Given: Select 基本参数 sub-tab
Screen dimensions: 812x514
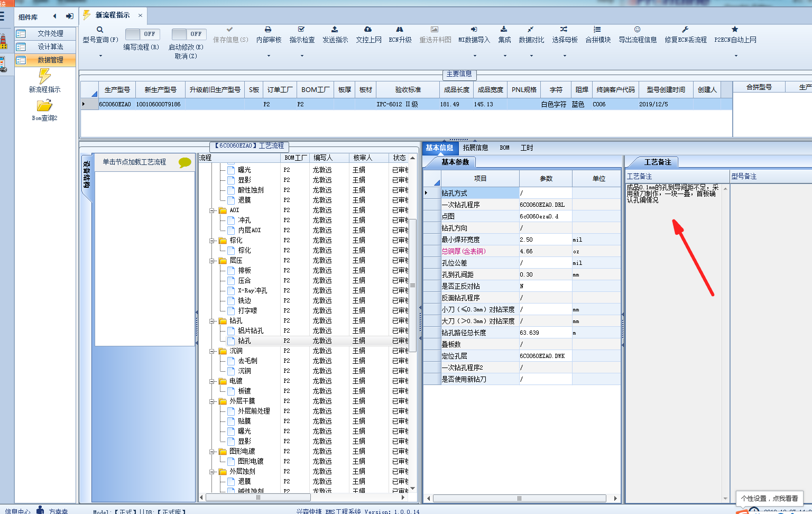Looking at the screenshot, I should [455, 162].
